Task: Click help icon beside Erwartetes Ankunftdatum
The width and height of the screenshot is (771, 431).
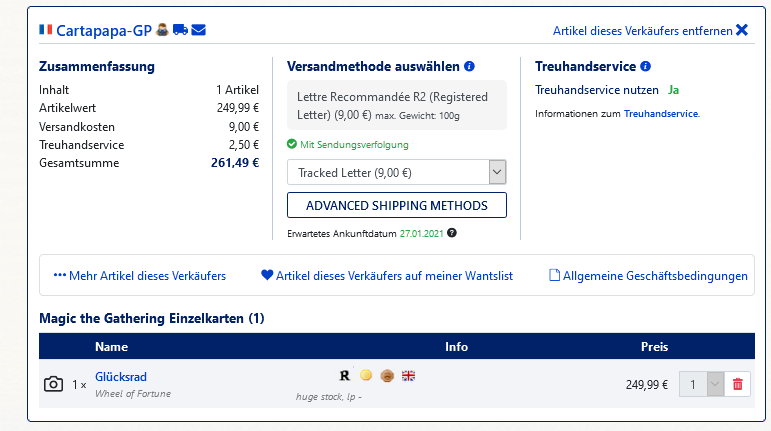Action: [452, 233]
